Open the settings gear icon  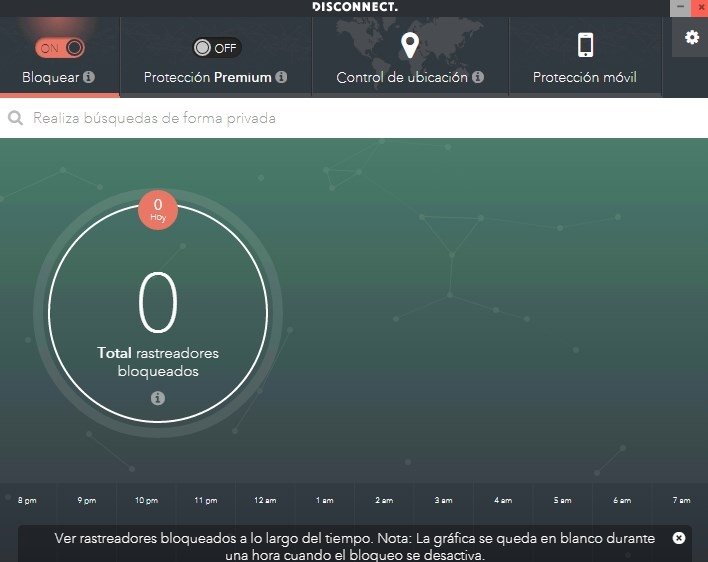tap(692, 37)
